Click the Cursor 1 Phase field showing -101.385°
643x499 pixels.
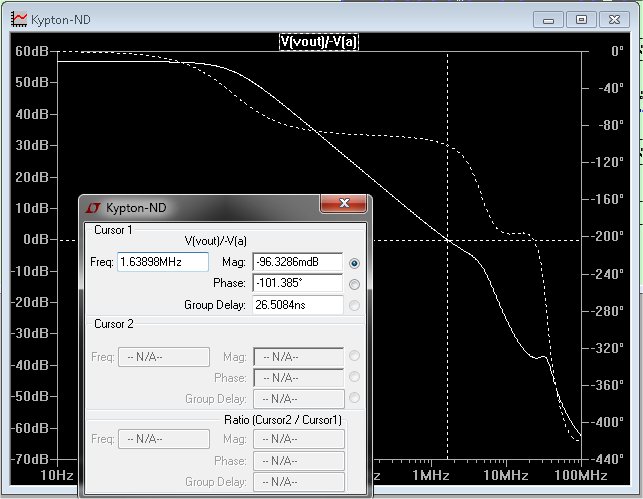[298, 283]
